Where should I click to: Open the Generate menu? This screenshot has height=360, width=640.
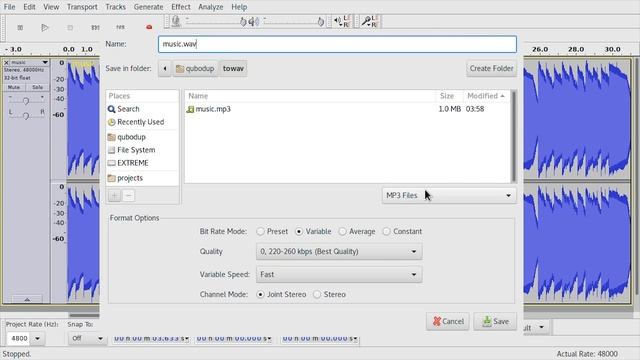pos(148,7)
